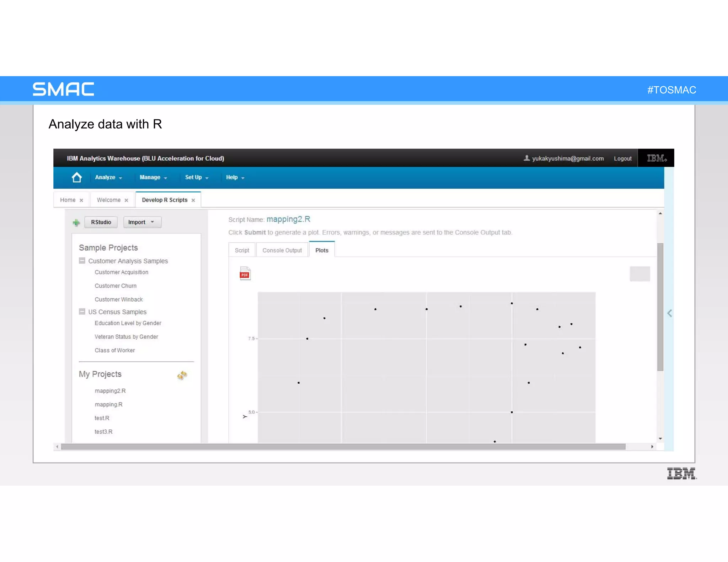Image resolution: width=728 pixels, height=562 pixels.
Task: Open mapping.R in My Projects
Action: tap(108, 404)
